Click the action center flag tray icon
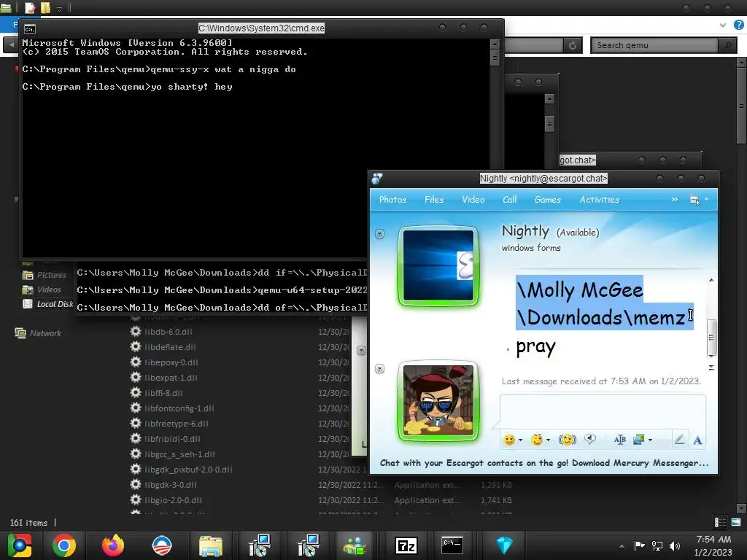The height and width of the screenshot is (560, 747). pos(639,546)
